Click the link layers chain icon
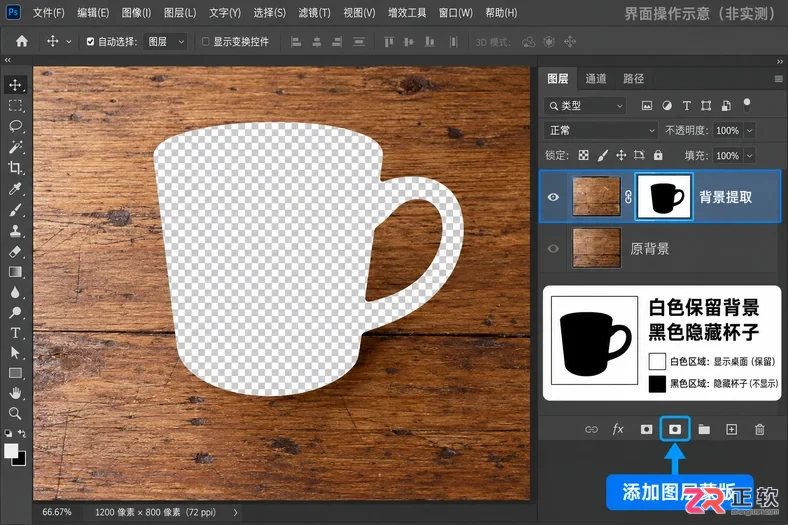This screenshot has height=525, width=788. 592,429
